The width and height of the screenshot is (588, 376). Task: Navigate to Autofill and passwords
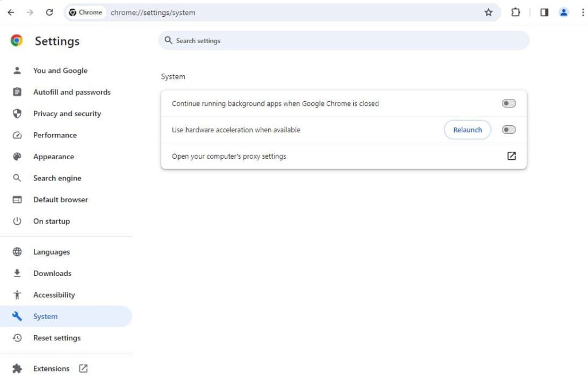click(72, 92)
